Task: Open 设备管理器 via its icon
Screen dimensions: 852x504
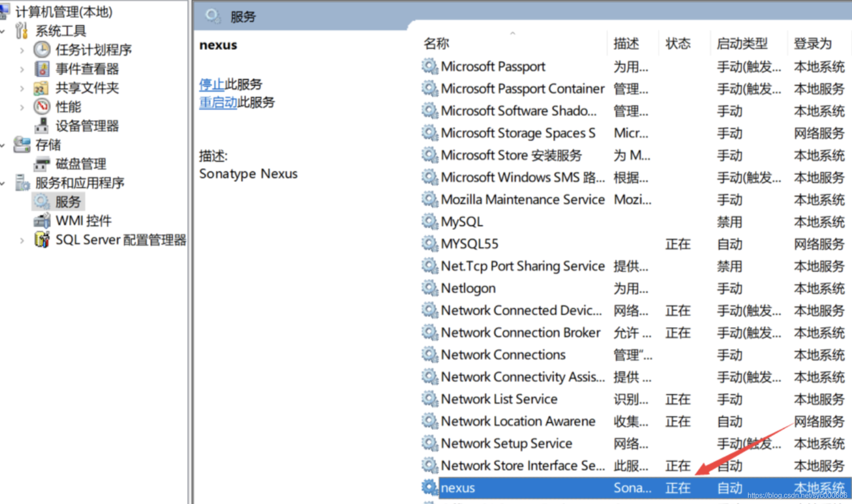Action: click(43, 126)
